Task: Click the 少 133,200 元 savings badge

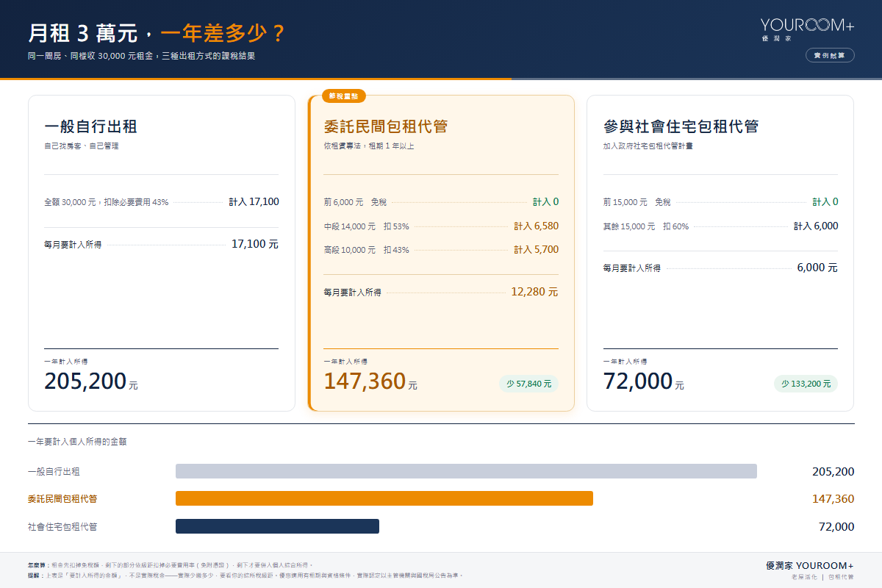Action: (806, 384)
